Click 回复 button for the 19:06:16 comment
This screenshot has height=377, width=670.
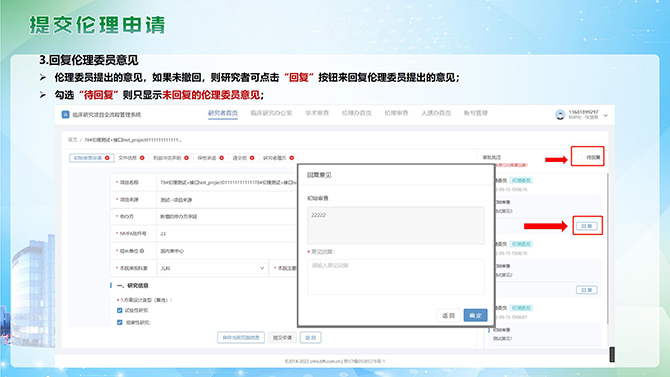pos(587,226)
